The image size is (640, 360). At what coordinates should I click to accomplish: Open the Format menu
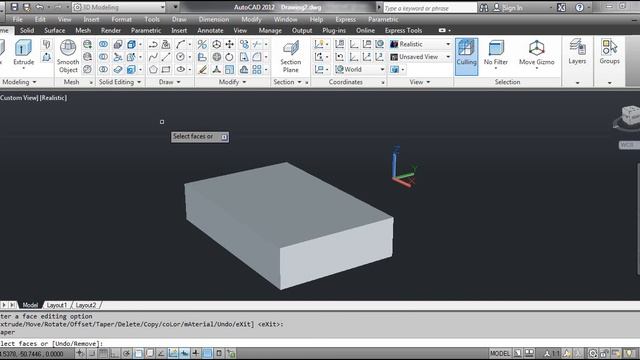click(121, 19)
